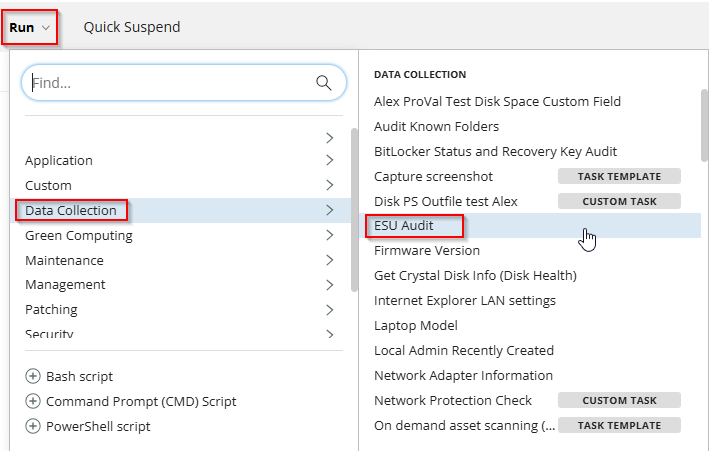The height and width of the screenshot is (451, 709).
Task: Expand the Application category chevron
Action: point(329,161)
